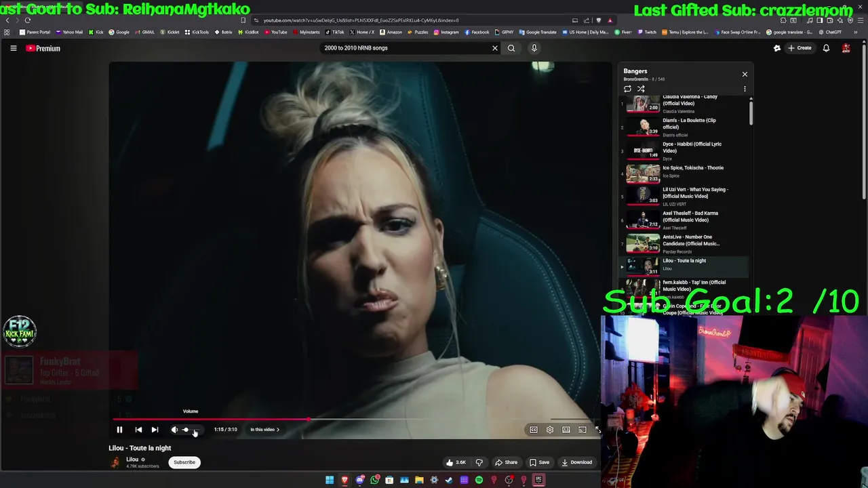The height and width of the screenshot is (488, 868).
Task: Select 'Lil Uzi Vert - What You Saying' entry
Action: (685, 197)
